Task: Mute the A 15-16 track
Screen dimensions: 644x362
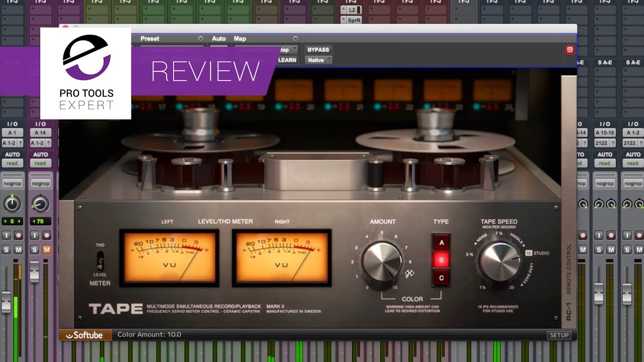Action: (x=610, y=250)
